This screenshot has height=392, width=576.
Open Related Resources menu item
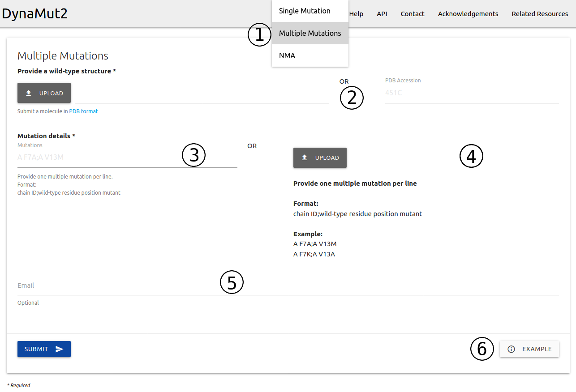coord(540,14)
